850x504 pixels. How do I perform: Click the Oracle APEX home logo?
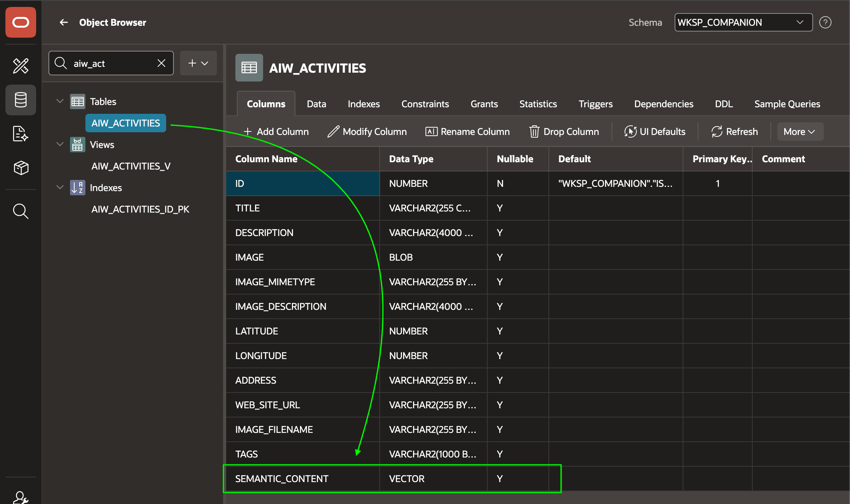[21, 22]
